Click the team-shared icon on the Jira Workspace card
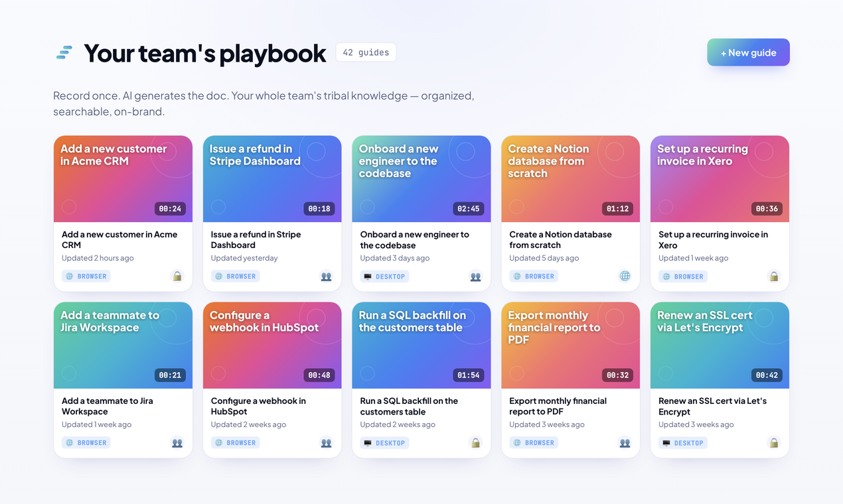843x504 pixels. pyautogui.click(x=177, y=443)
